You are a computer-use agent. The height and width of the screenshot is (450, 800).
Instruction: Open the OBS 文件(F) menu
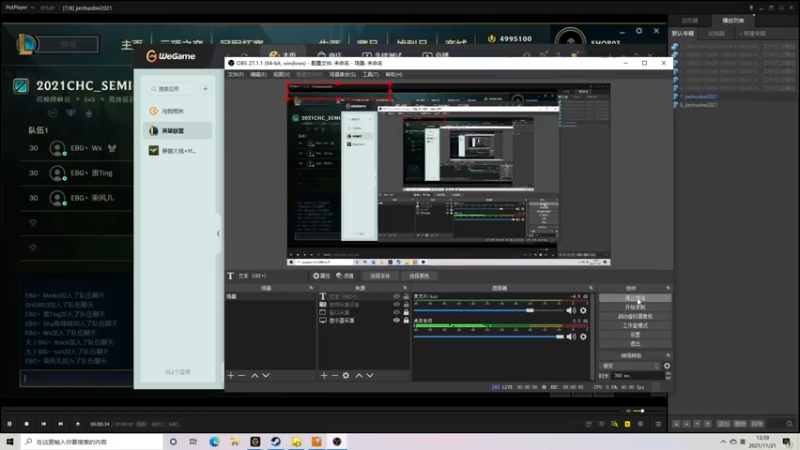point(235,74)
